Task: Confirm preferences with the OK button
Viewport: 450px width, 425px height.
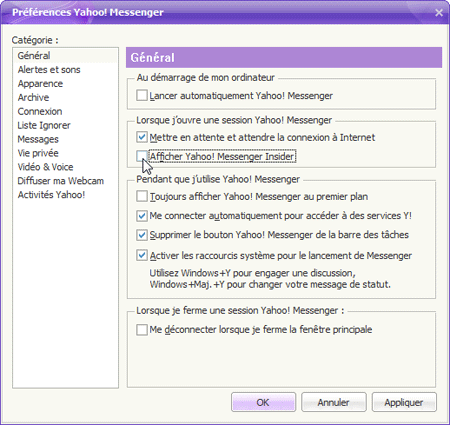Action: coord(263,402)
